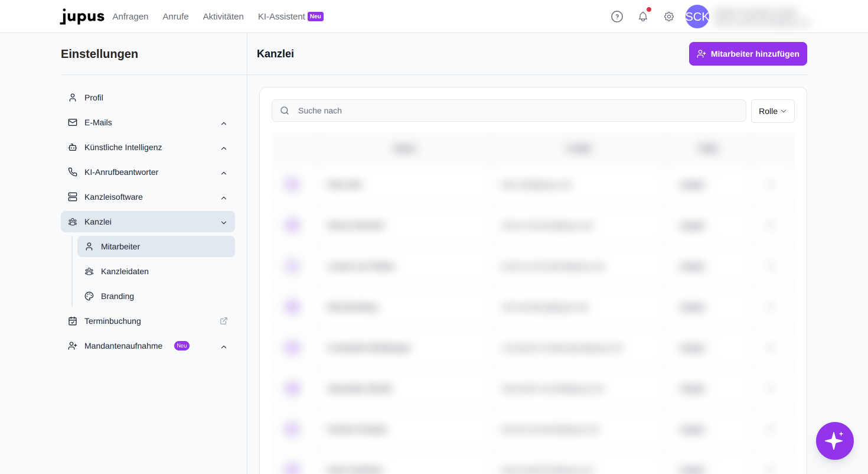Collapse the Kanzlei section chevron in the sidebar
This screenshot has width=868, height=474.
(224, 222)
